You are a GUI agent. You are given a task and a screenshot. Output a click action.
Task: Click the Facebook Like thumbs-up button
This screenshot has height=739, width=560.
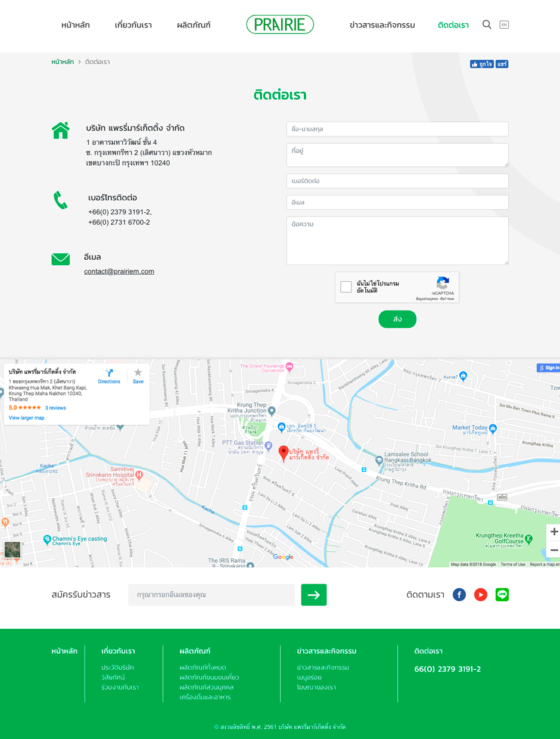pyautogui.click(x=482, y=64)
